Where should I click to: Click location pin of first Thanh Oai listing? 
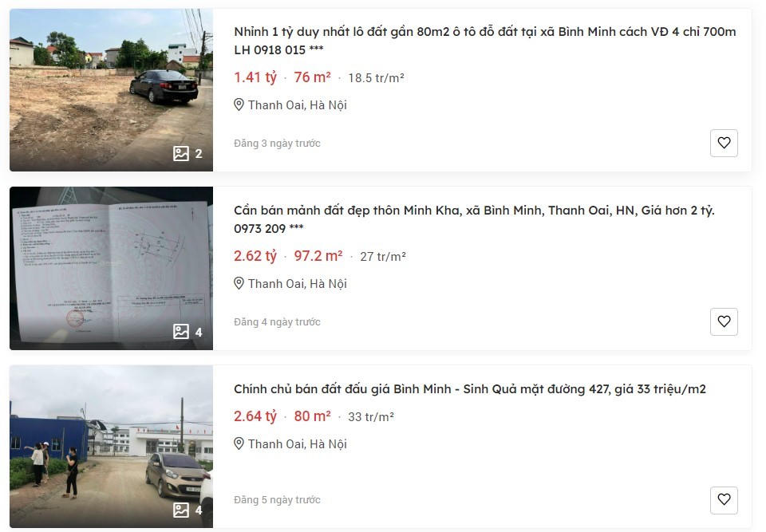click(239, 104)
